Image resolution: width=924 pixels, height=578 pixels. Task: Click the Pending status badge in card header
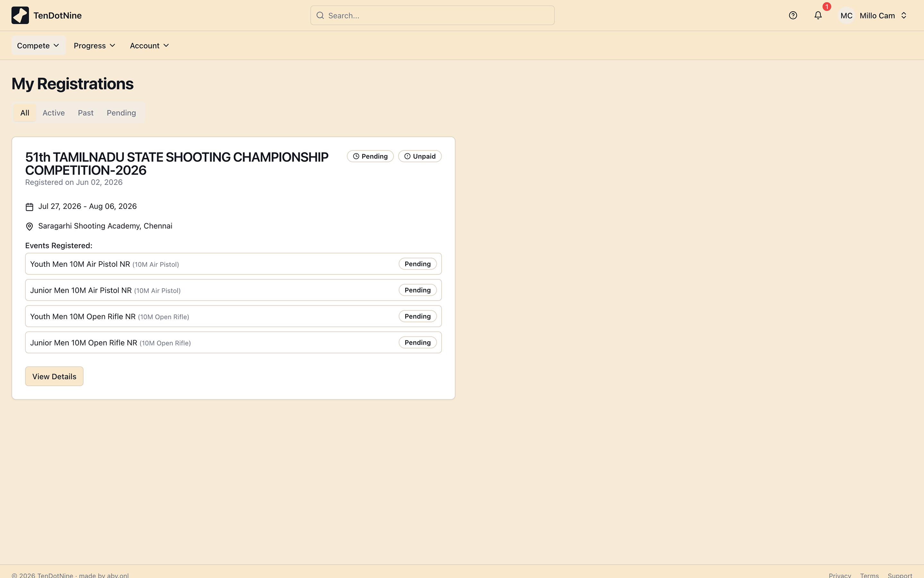370,156
